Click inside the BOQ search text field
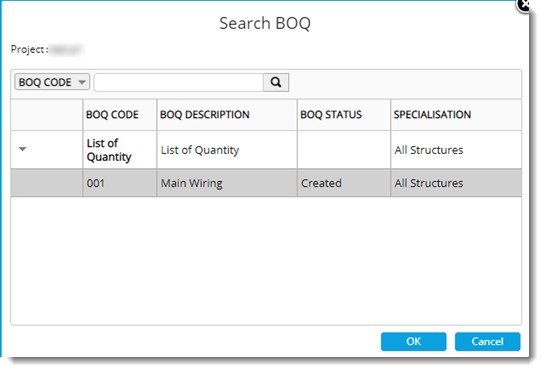Screen dimensions: 544x372 pos(179,82)
